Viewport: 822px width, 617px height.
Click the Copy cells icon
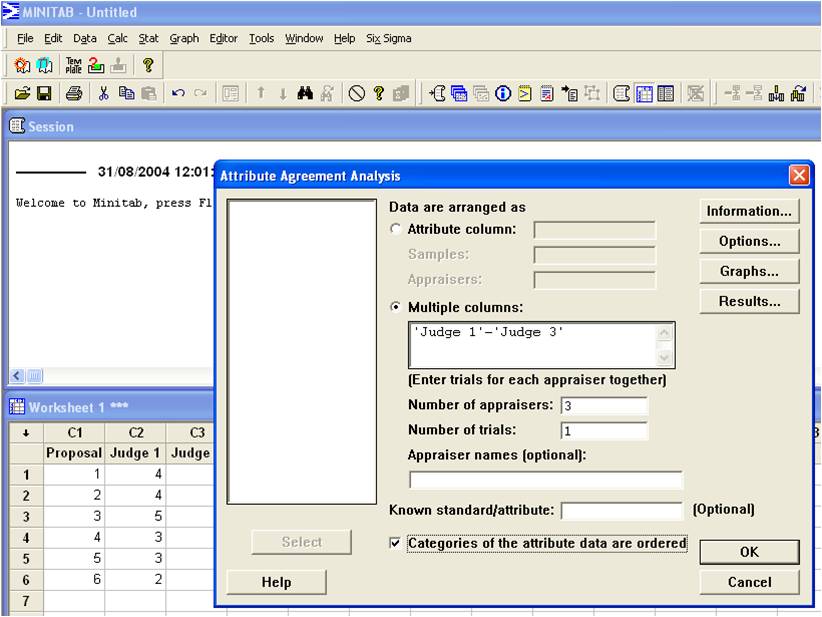[x=126, y=94]
